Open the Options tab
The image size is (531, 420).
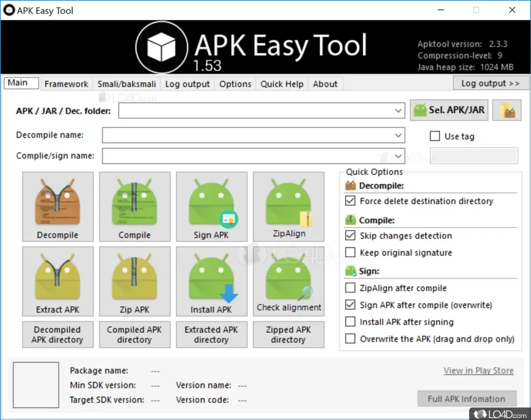click(235, 84)
